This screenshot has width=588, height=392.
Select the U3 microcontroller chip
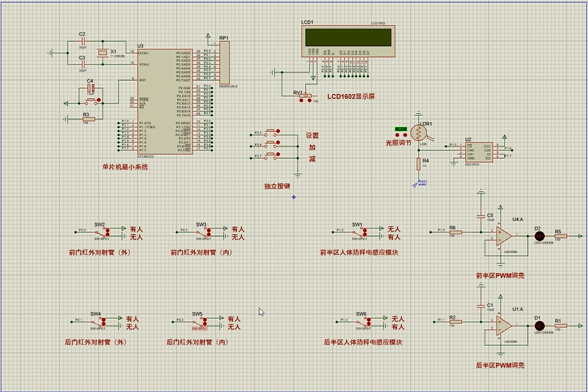164,101
